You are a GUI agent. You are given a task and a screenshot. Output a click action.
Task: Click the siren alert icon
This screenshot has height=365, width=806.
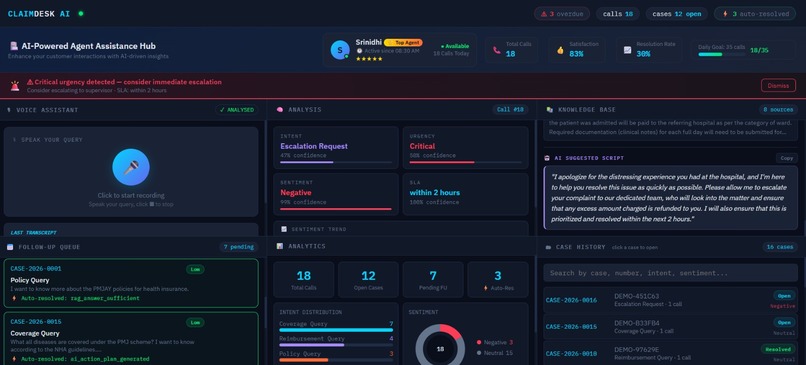pyautogui.click(x=15, y=85)
